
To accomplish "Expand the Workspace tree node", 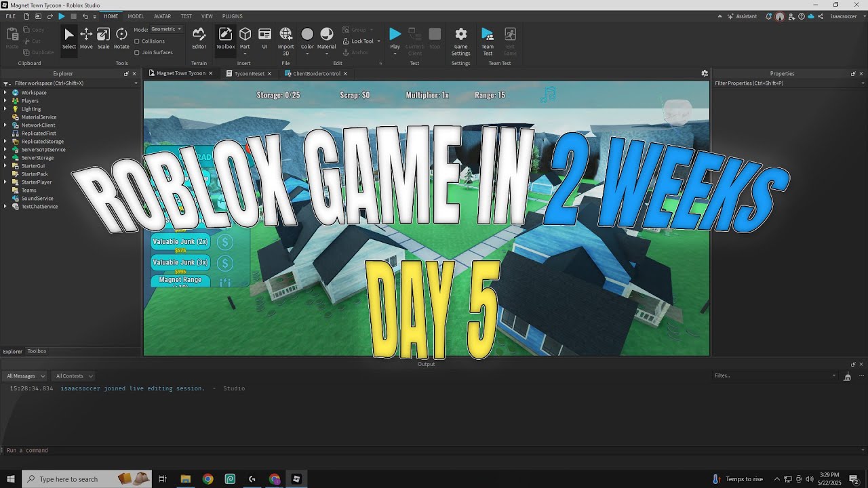I will 5,93.
